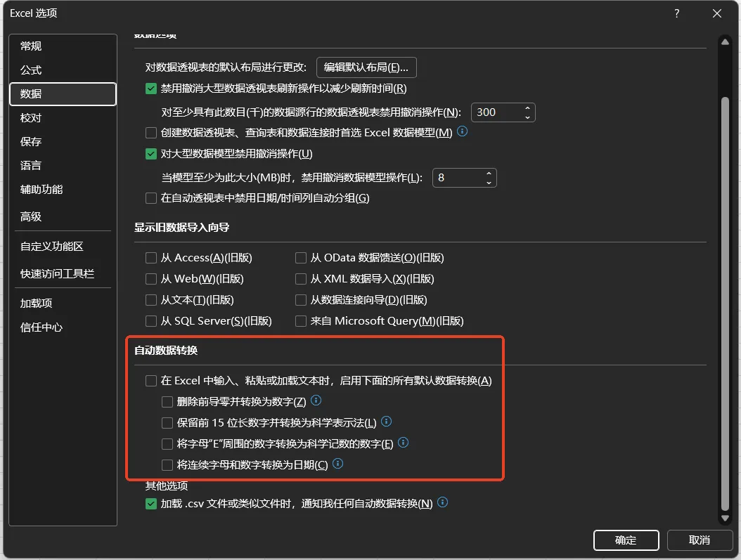
Task: Check 从 Web(W)(旧版) option
Action: click(x=151, y=279)
